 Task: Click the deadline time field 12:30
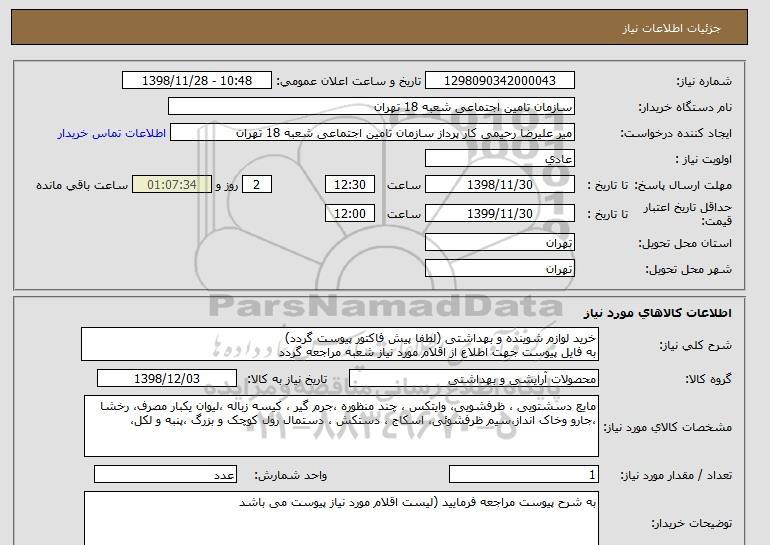click(350, 185)
